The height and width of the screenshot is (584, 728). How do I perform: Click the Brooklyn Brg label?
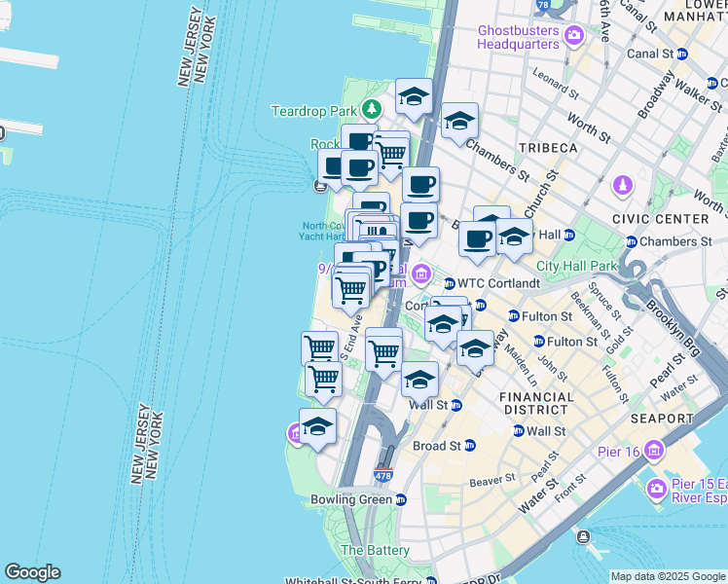point(673,328)
